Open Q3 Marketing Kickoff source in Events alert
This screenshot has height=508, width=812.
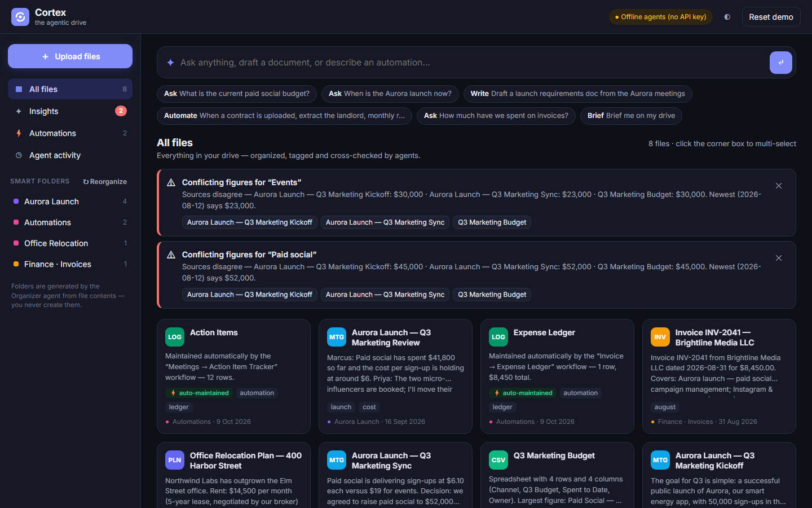[x=250, y=222]
